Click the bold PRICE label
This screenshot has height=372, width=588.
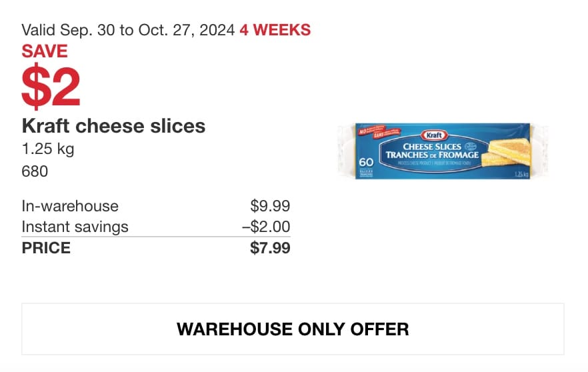[x=46, y=248]
